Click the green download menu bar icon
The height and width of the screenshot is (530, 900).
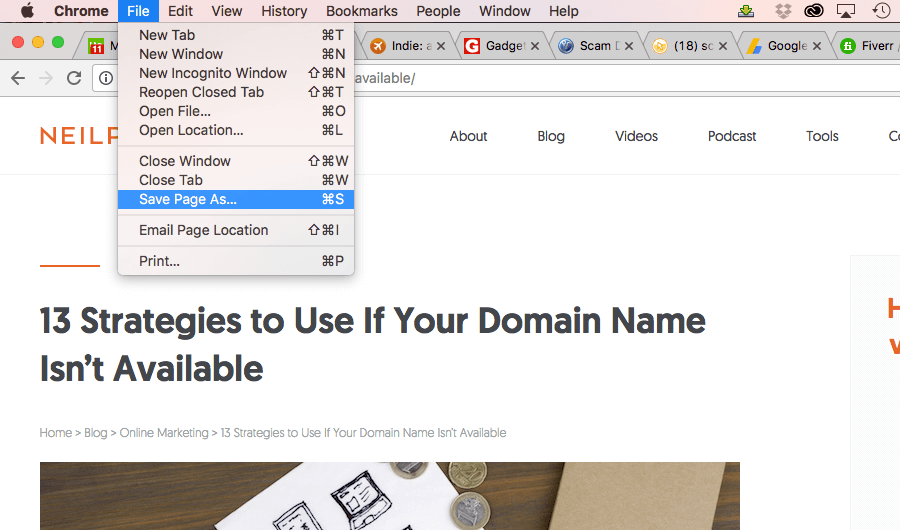[746, 11]
